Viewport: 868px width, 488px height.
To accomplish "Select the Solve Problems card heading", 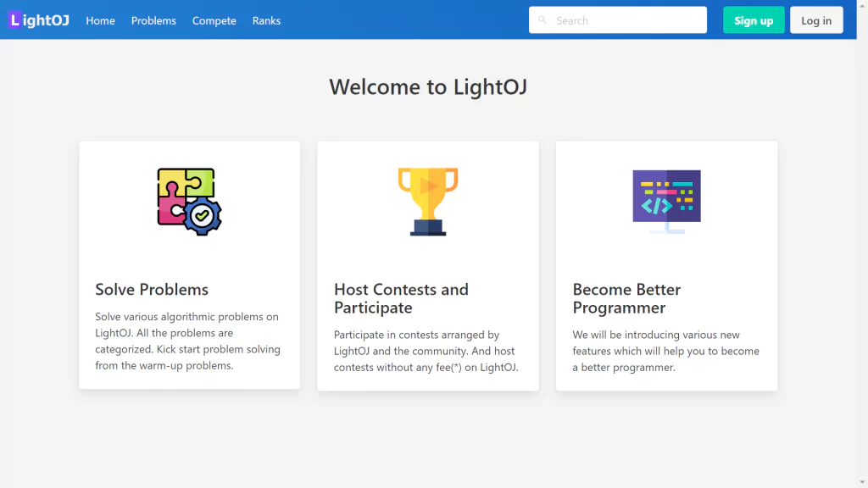I will tap(152, 290).
